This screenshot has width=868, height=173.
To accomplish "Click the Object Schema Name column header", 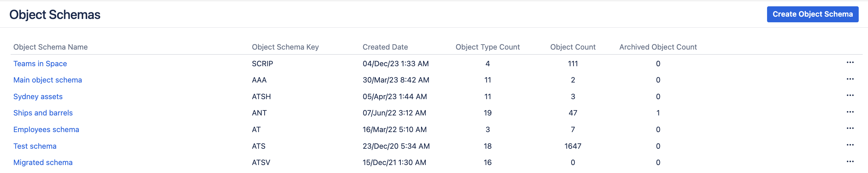I will [x=50, y=47].
